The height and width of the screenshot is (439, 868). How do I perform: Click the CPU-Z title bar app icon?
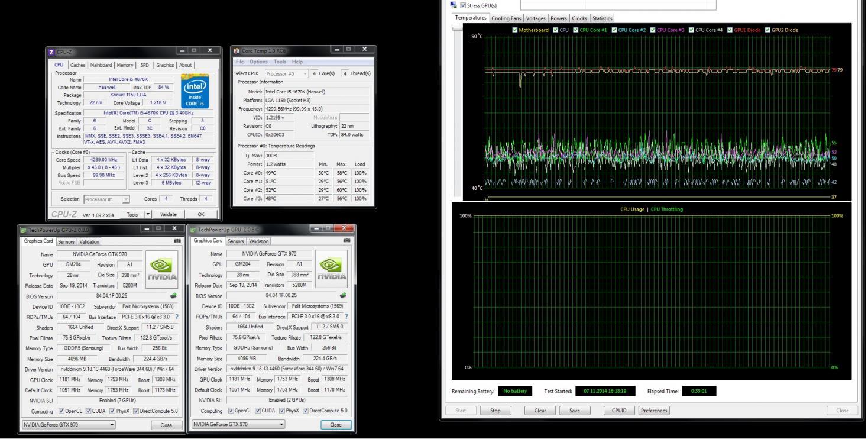pyautogui.click(x=52, y=52)
